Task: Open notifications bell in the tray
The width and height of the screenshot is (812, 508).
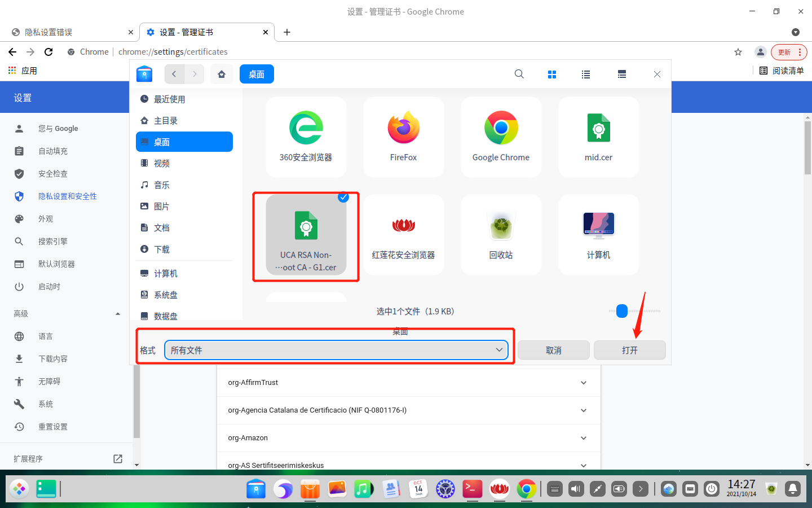Action: (x=793, y=489)
